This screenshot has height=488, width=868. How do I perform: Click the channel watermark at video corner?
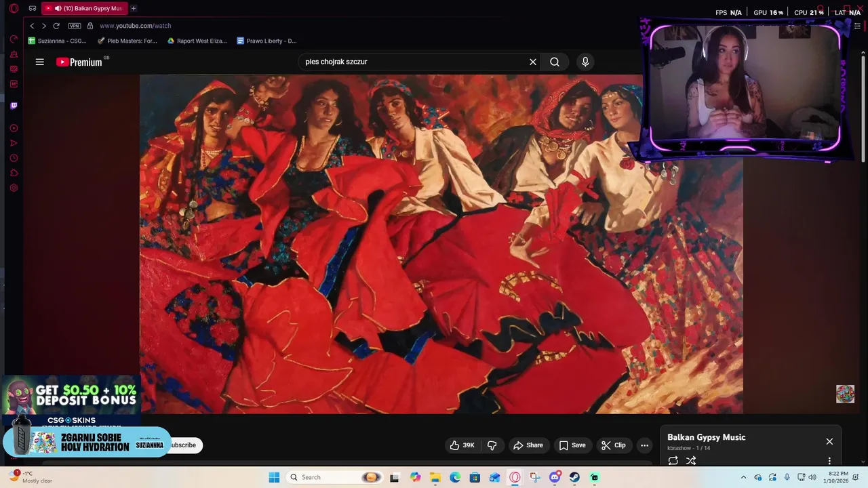tap(845, 394)
